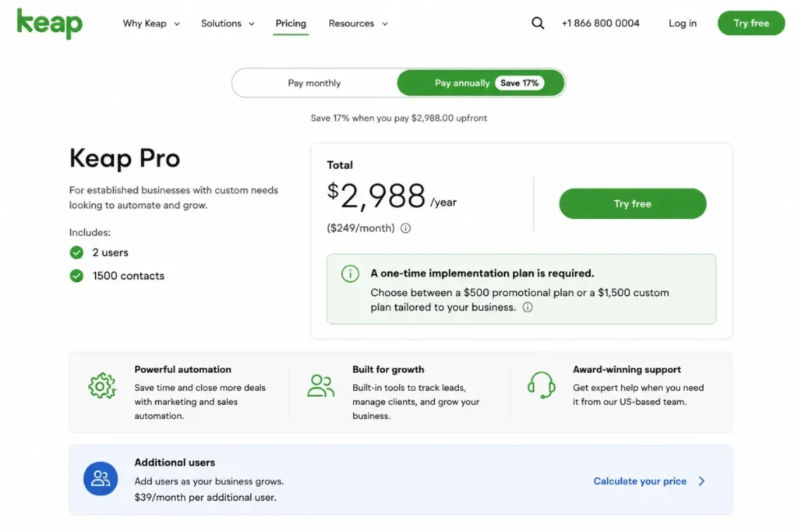Click the Powerful automation gear icon
This screenshot has width=798, height=532.
pos(102,386)
